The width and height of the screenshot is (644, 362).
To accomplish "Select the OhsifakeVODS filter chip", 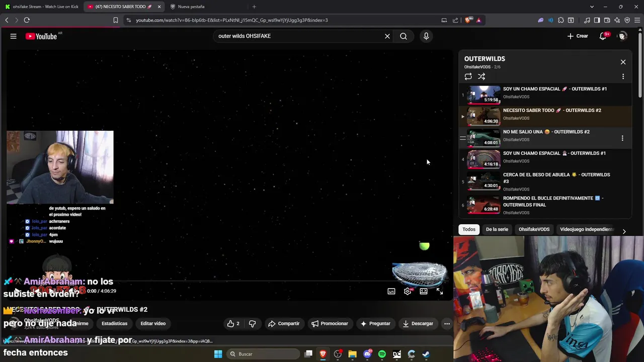I will pos(534,229).
